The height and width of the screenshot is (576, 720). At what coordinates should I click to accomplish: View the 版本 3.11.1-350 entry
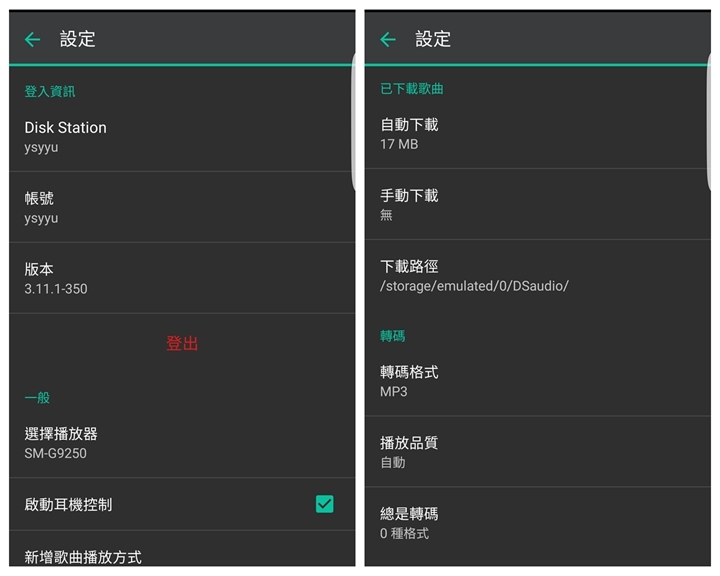182,278
